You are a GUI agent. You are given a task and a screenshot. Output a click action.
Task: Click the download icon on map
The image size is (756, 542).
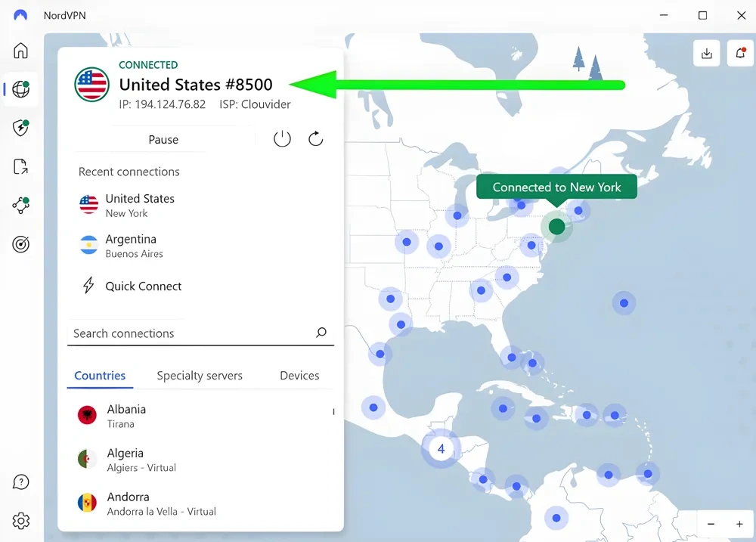(706, 53)
